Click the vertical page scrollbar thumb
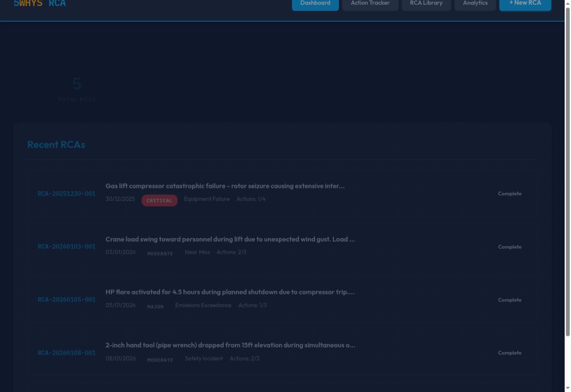571x392 pixels. click(x=568, y=171)
